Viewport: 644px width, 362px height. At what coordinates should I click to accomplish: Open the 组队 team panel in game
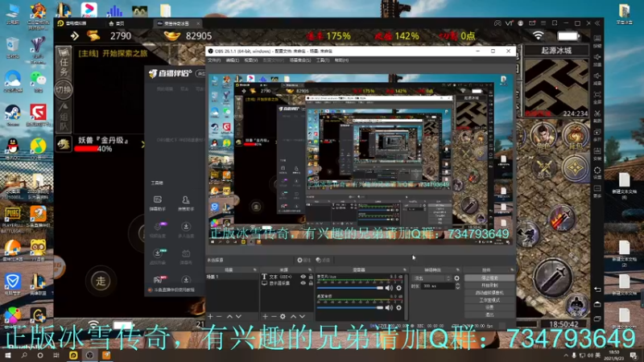click(x=64, y=117)
